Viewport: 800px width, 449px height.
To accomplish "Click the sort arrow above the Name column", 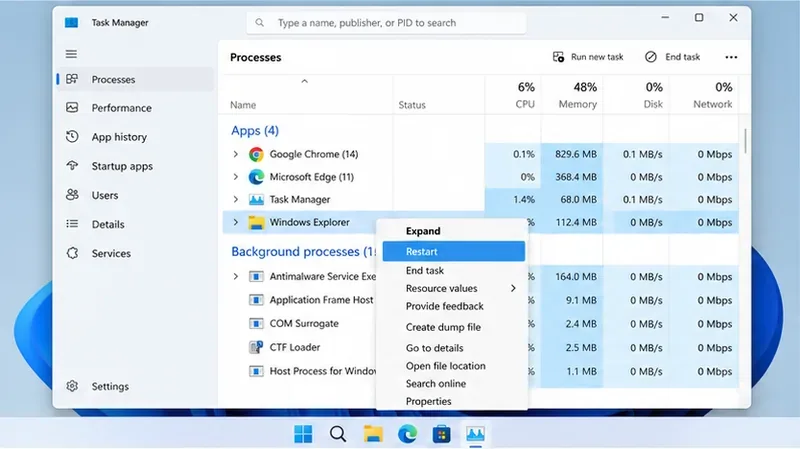I will (305, 81).
